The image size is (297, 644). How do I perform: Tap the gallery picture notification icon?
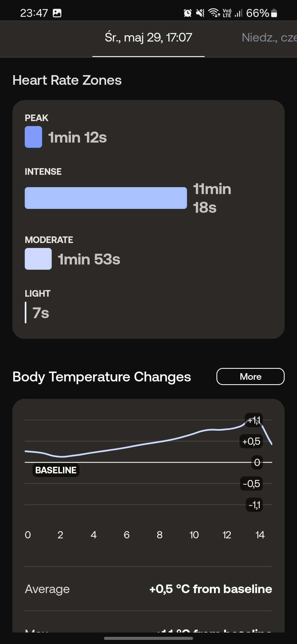(57, 13)
